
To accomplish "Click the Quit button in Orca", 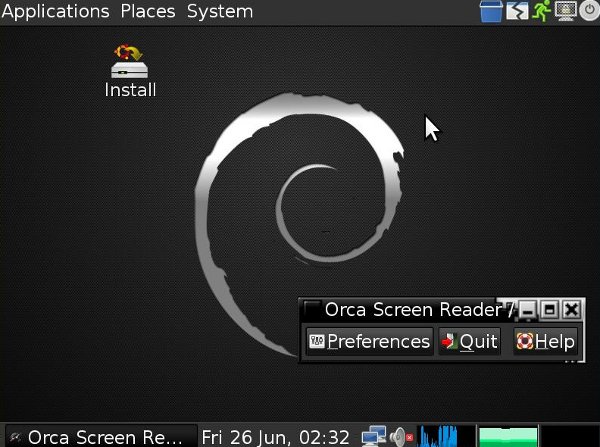I will 470,341.
